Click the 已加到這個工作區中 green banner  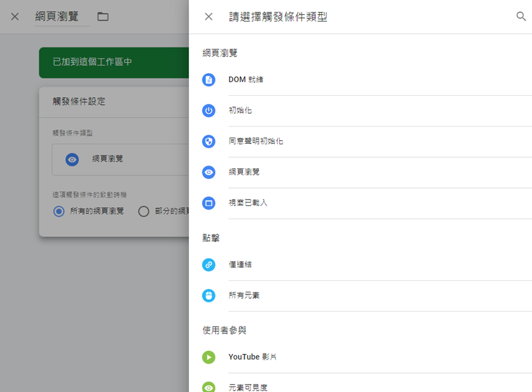pyautogui.click(x=114, y=63)
